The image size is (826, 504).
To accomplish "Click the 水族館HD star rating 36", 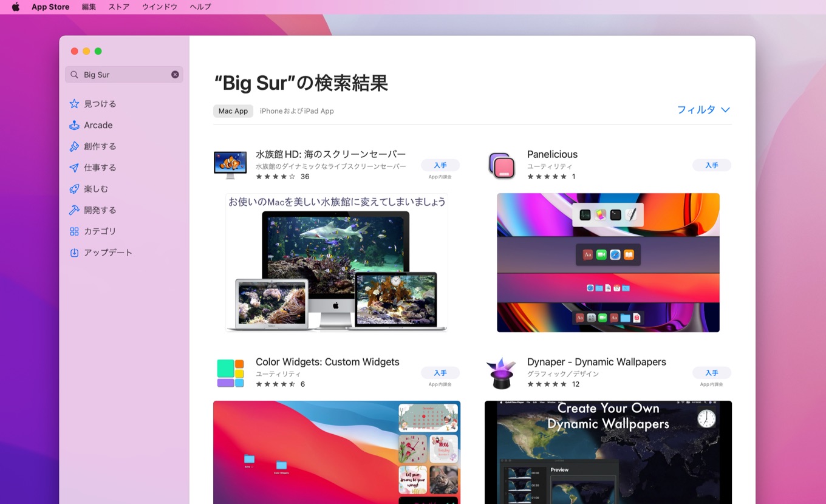I will [x=282, y=177].
